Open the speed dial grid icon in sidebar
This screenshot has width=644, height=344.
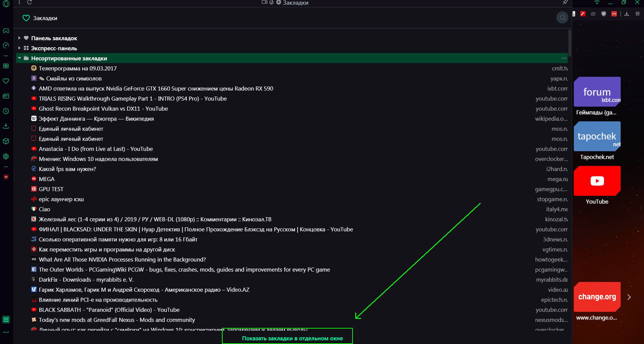tap(6, 66)
